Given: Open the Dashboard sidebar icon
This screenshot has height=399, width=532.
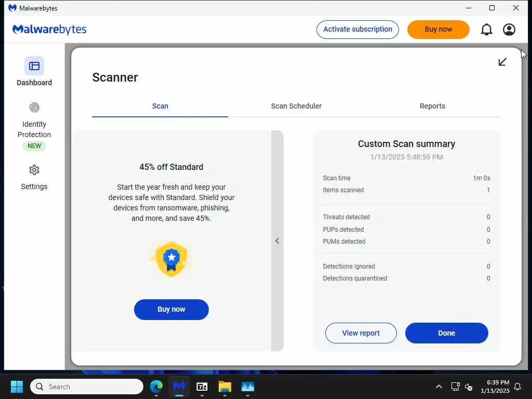Looking at the screenshot, I should (34, 66).
